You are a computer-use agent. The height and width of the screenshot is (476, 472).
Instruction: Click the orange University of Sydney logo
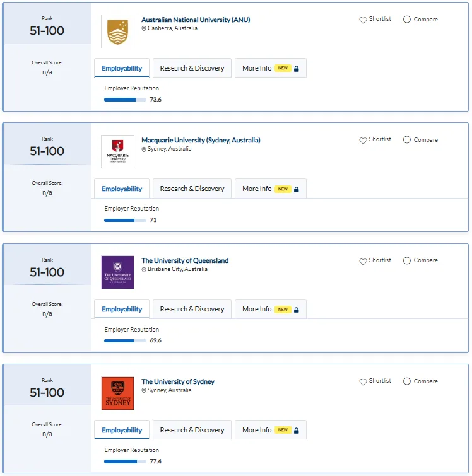point(117,393)
